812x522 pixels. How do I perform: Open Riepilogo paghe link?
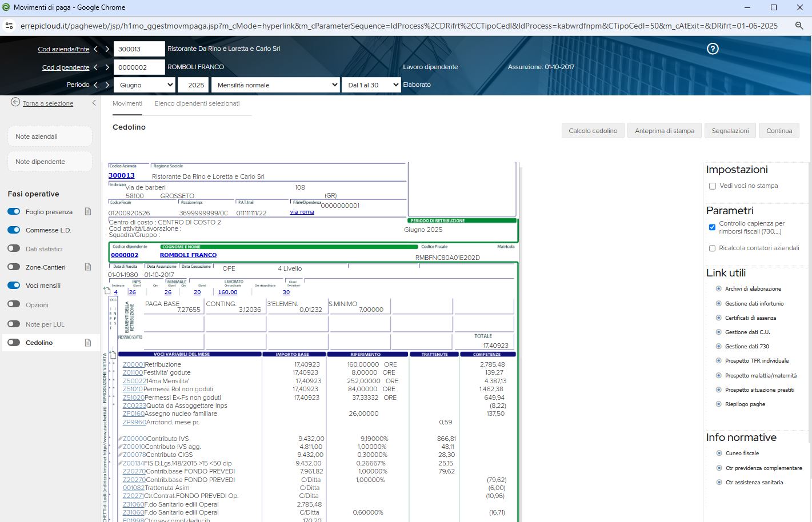click(x=745, y=404)
